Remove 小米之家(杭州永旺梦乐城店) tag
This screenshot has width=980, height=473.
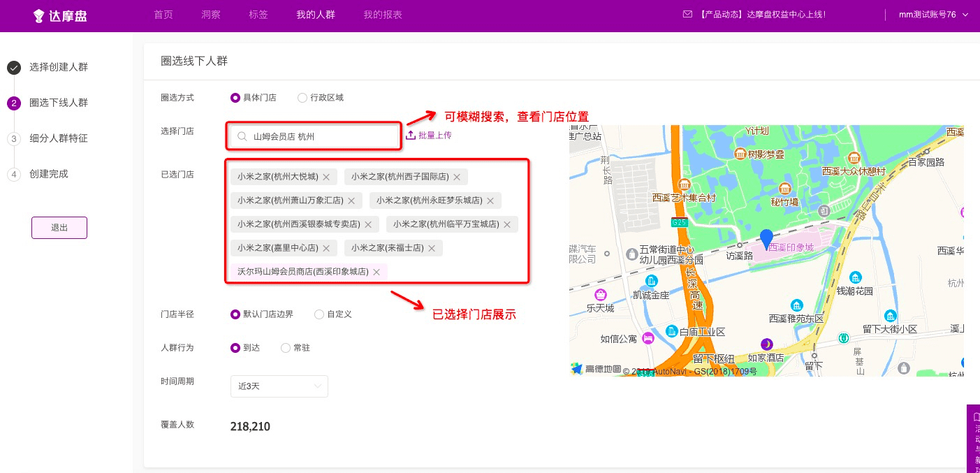coord(490,201)
